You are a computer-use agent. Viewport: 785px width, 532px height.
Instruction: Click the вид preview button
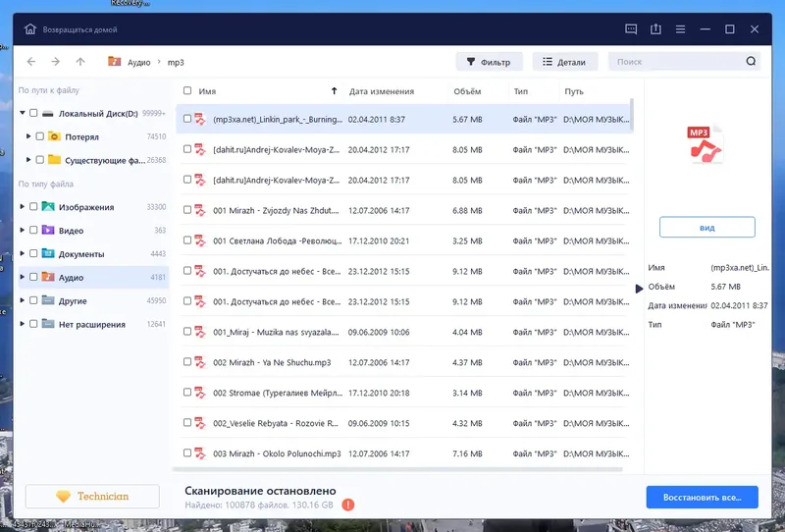point(706,228)
